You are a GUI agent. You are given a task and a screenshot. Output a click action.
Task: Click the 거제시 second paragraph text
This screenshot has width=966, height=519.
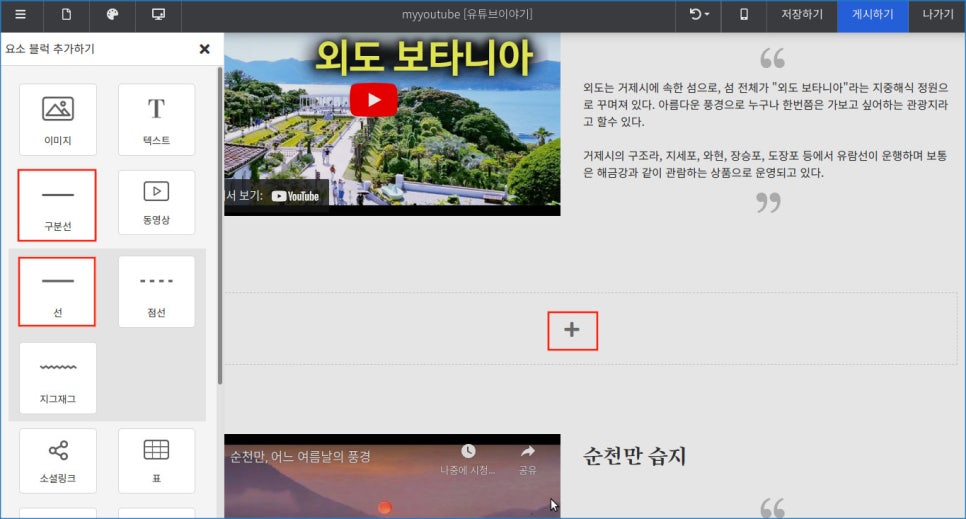(x=765, y=164)
